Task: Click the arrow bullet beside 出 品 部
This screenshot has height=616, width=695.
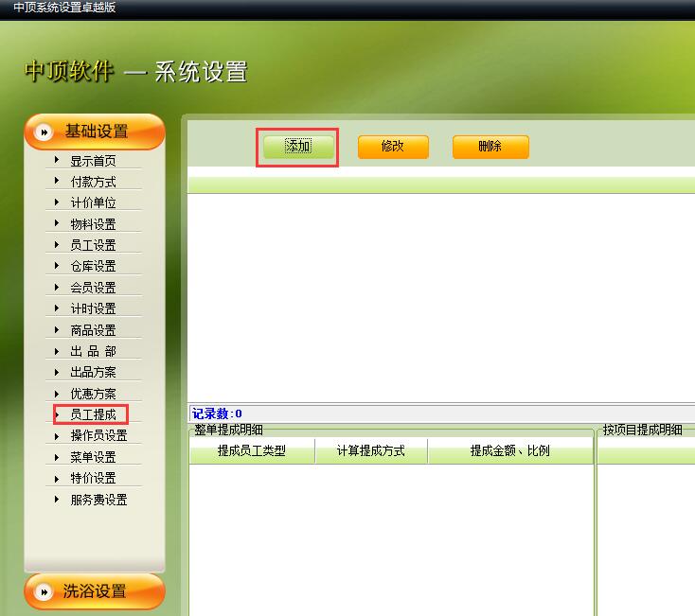Action: click(x=57, y=351)
